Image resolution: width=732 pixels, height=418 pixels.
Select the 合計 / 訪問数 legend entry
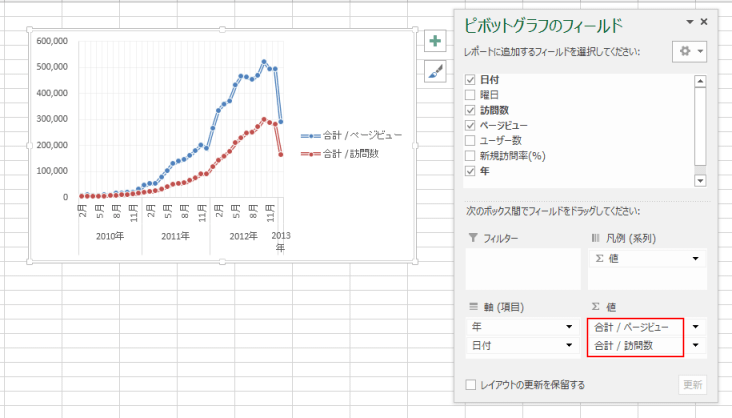pyautogui.click(x=340, y=154)
